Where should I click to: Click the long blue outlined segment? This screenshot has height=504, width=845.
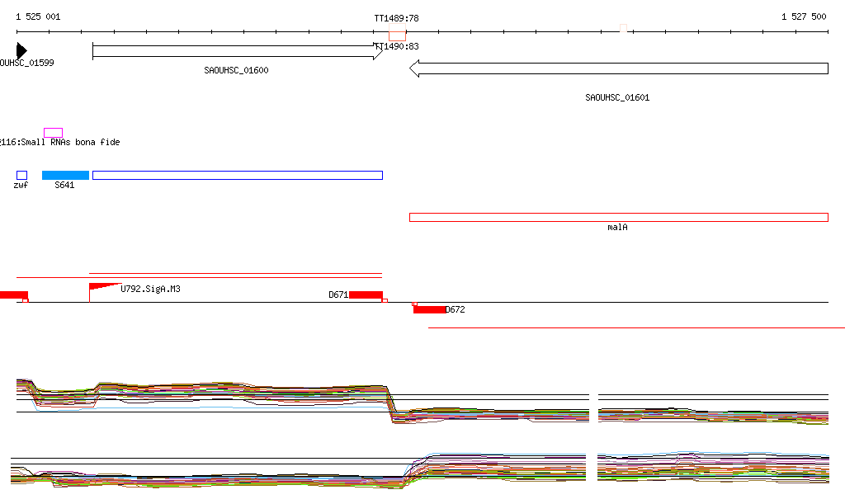(x=238, y=175)
